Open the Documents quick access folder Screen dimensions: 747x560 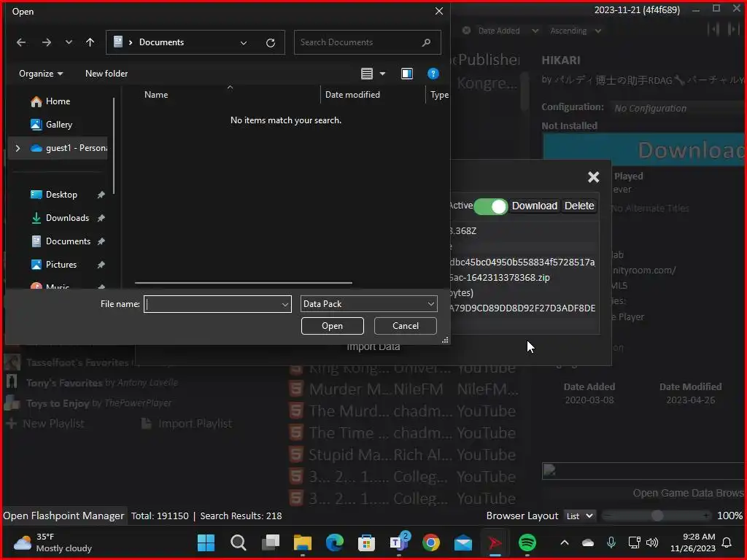tap(68, 241)
